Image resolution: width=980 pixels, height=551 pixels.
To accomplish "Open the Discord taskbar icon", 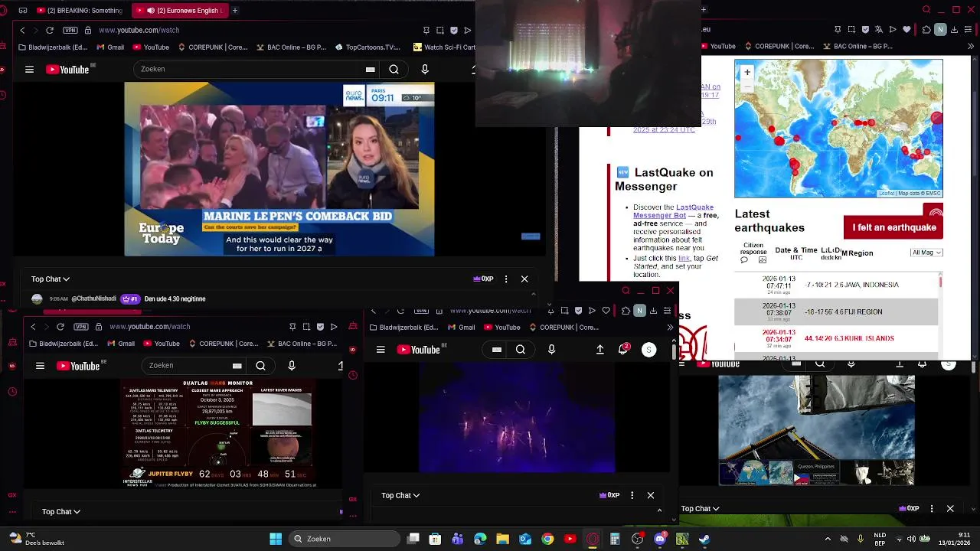I will 660,539.
